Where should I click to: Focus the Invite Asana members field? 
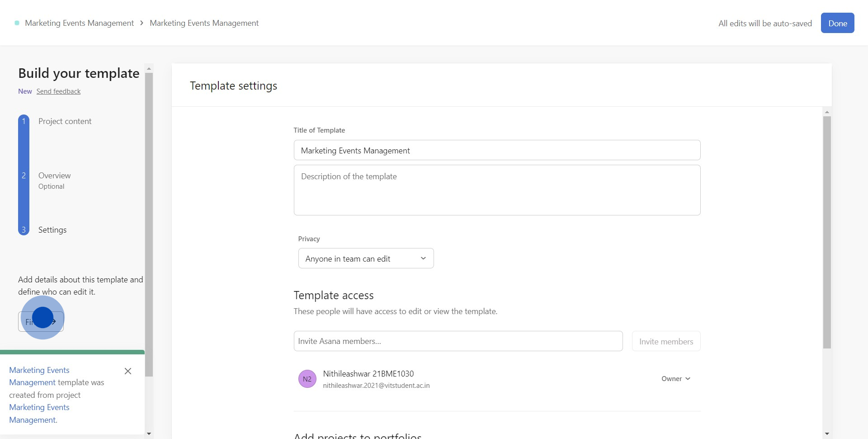tap(458, 341)
